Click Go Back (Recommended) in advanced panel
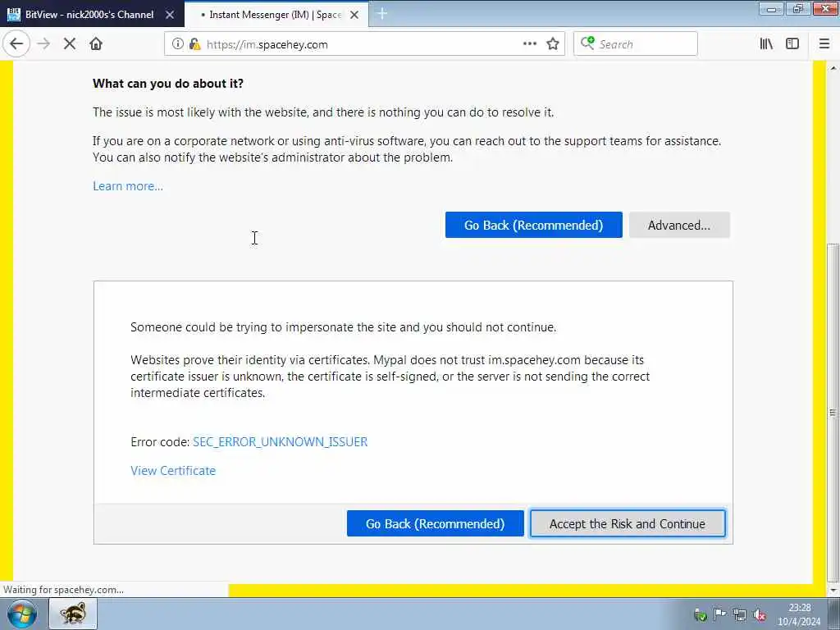The image size is (840, 630). (x=435, y=523)
